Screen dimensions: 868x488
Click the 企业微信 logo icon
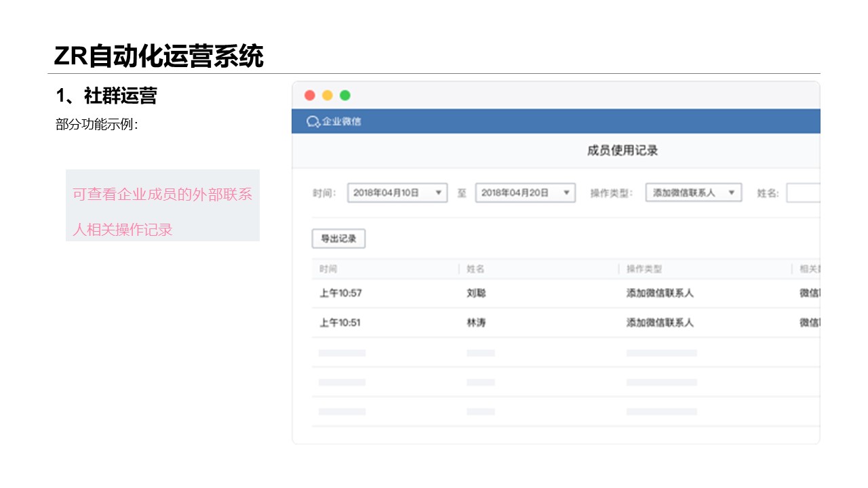(313, 121)
